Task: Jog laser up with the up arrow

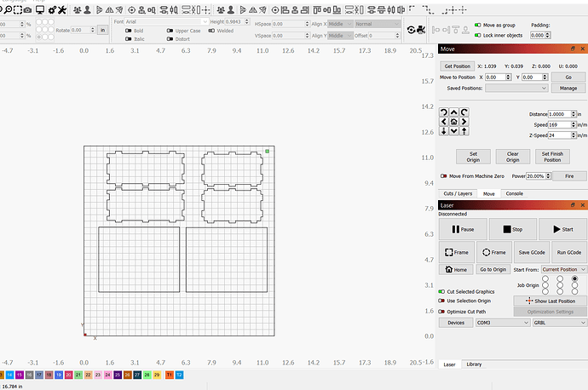Action: click(x=453, y=112)
